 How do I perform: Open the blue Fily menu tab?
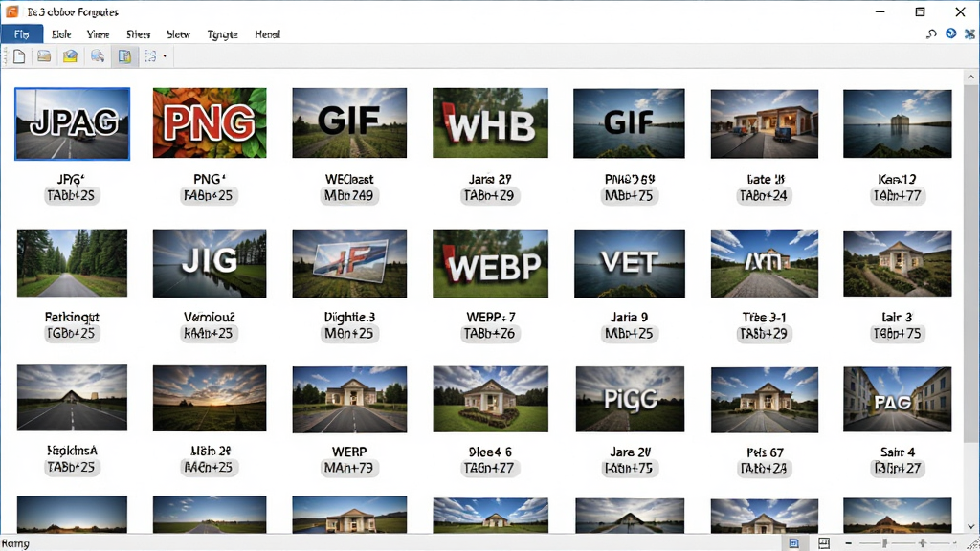(x=22, y=34)
